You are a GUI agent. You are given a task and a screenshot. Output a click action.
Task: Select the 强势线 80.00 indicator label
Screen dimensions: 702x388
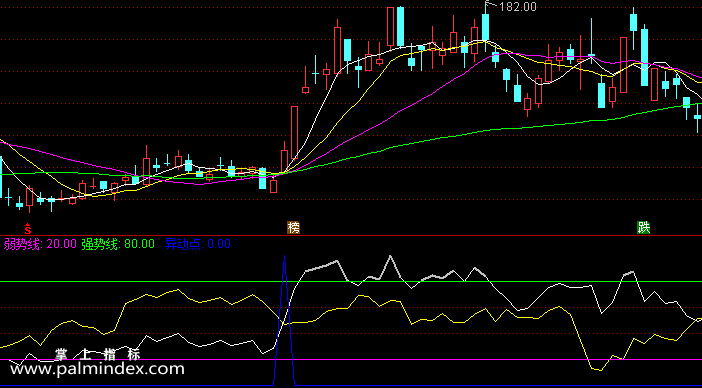(x=118, y=244)
